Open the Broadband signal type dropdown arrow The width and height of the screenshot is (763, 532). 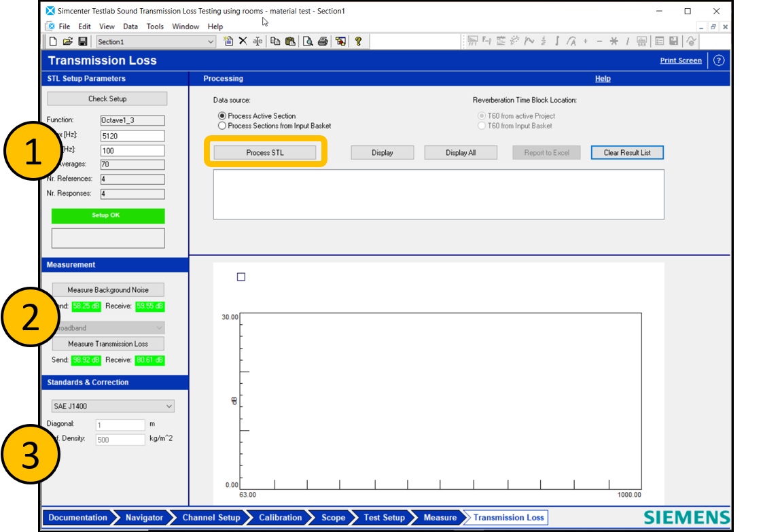(x=159, y=328)
